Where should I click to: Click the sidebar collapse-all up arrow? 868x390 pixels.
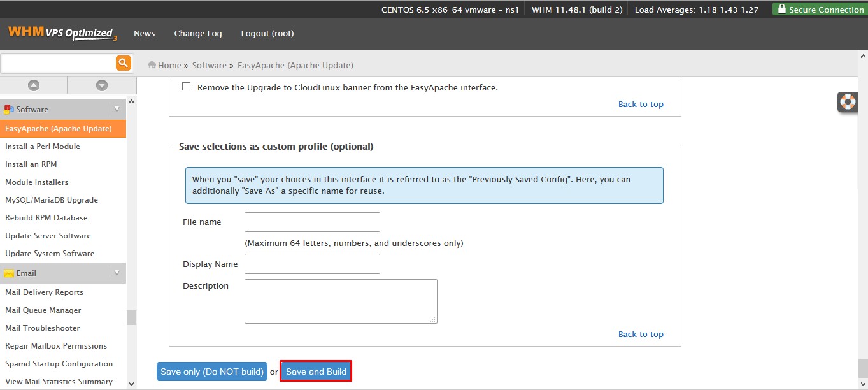tap(34, 85)
